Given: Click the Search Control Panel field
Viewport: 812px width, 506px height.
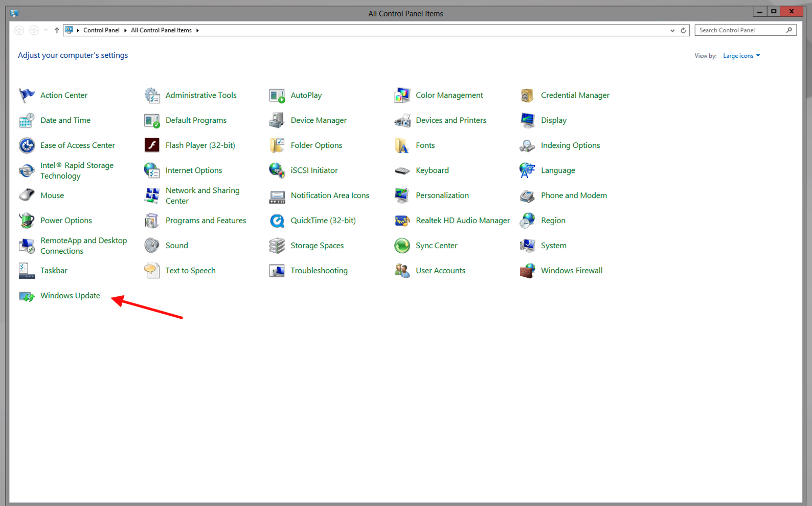Looking at the screenshot, I should click(740, 31).
